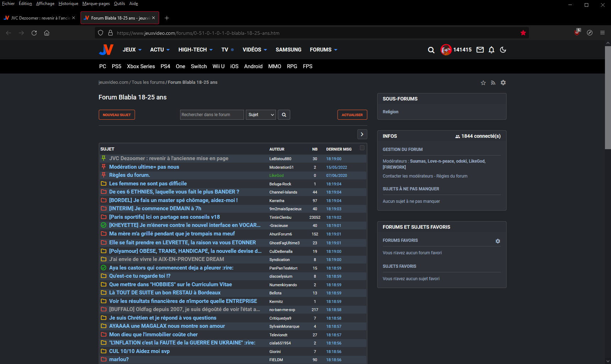Toggle the checkbox in topic list header

click(x=362, y=148)
